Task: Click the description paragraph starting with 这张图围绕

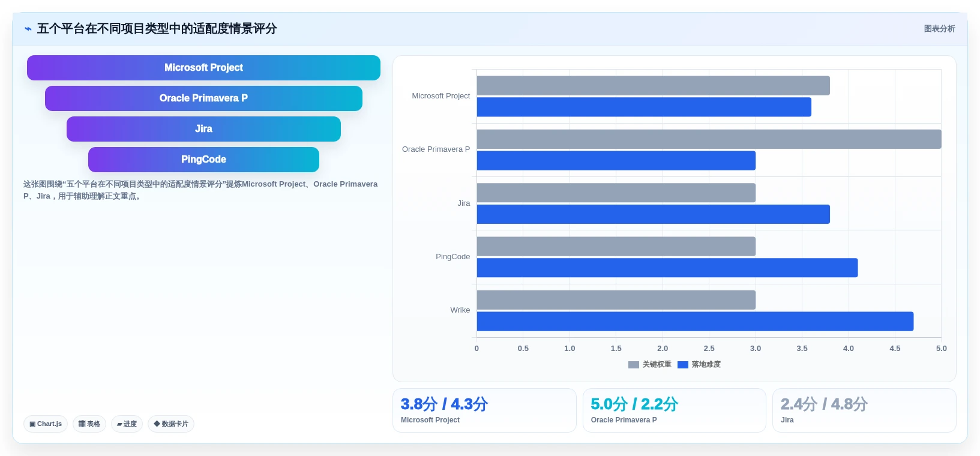Action: (200, 190)
